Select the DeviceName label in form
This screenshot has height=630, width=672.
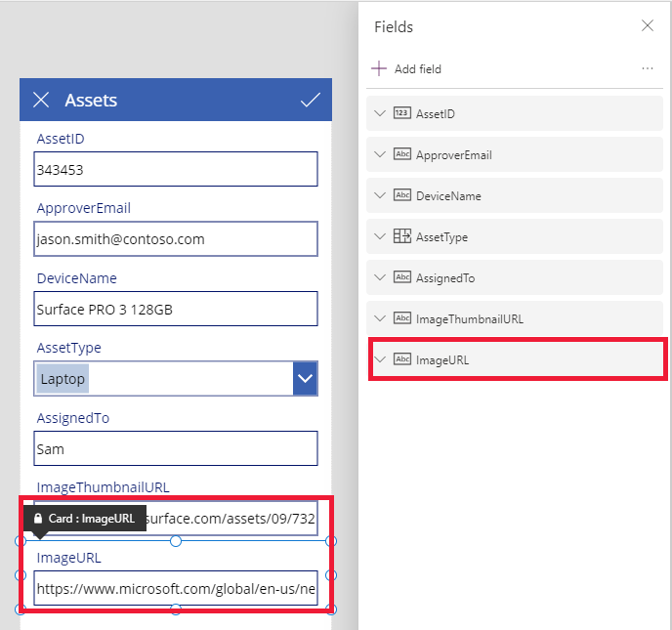[77, 278]
